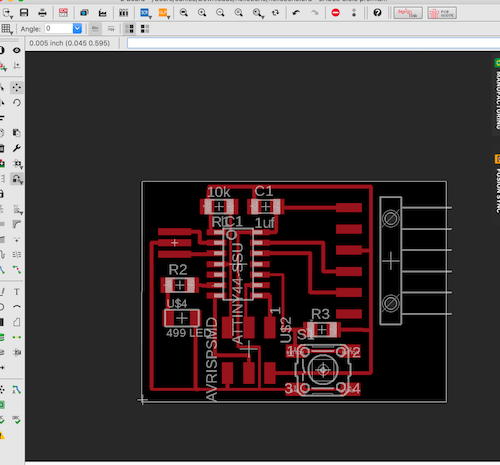This screenshot has height=465, width=500.
Task: Cancel the command with red stop icon
Action: point(336,13)
